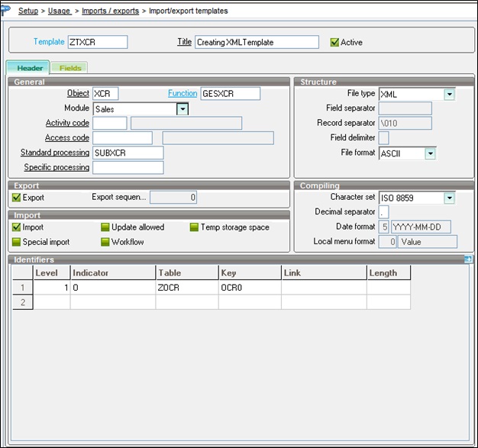Image resolution: width=478 pixels, height=448 pixels.
Task: Click the empty Length cell in row 1
Action: (x=389, y=288)
